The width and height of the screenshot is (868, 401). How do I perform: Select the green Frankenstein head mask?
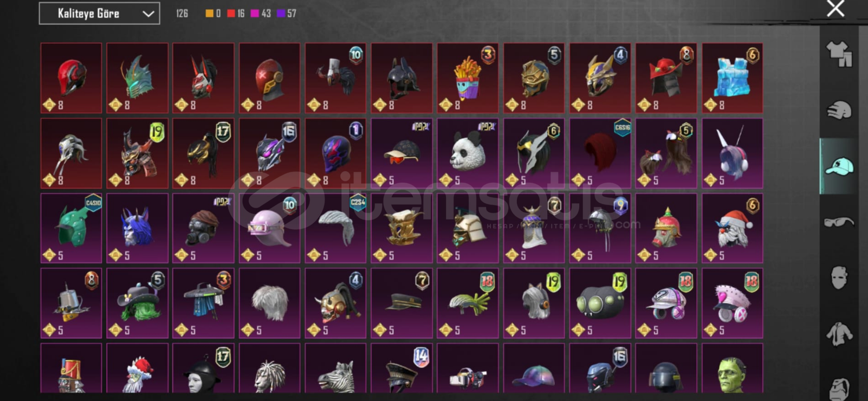[x=733, y=368]
